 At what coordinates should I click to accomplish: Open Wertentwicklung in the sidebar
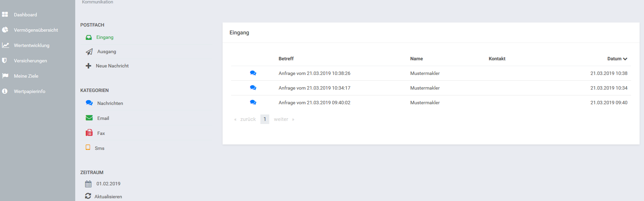click(x=31, y=45)
